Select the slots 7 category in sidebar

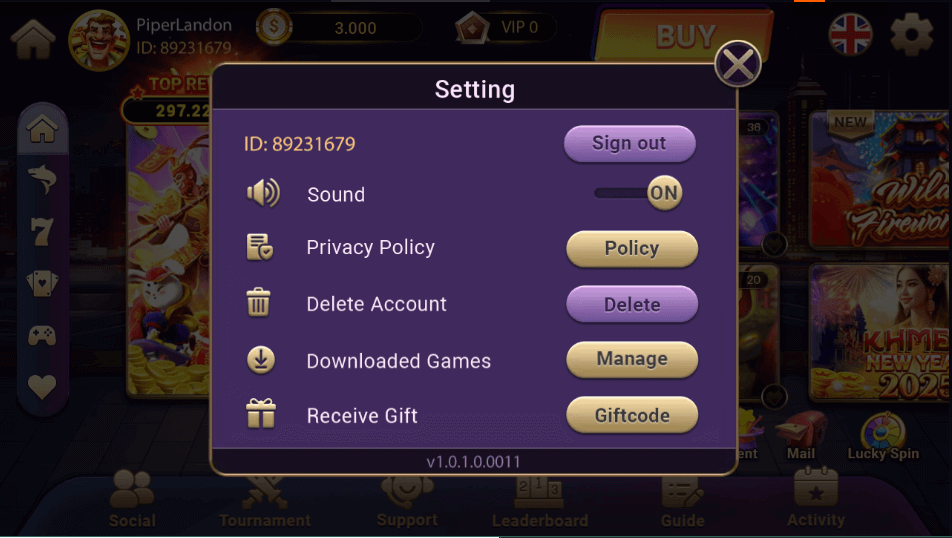coord(42,233)
